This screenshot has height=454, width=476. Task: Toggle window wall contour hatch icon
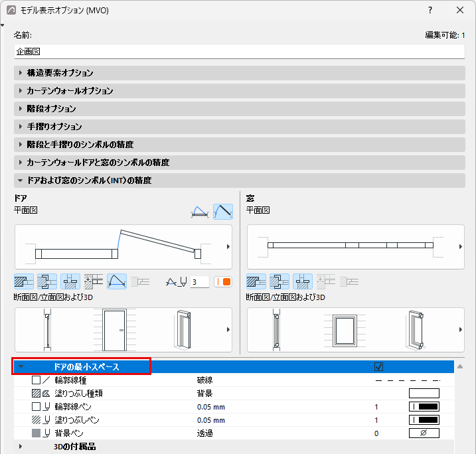pos(256,281)
